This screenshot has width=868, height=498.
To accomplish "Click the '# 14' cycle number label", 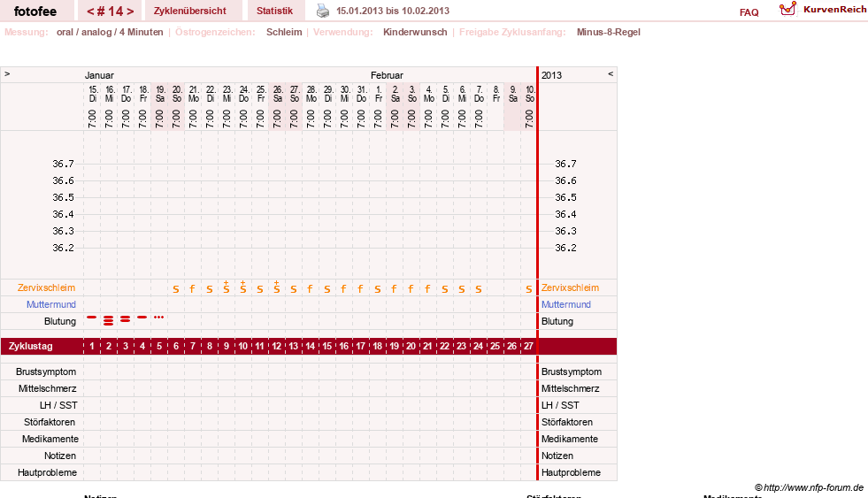I will pyautogui.click(x=111, y=11).
